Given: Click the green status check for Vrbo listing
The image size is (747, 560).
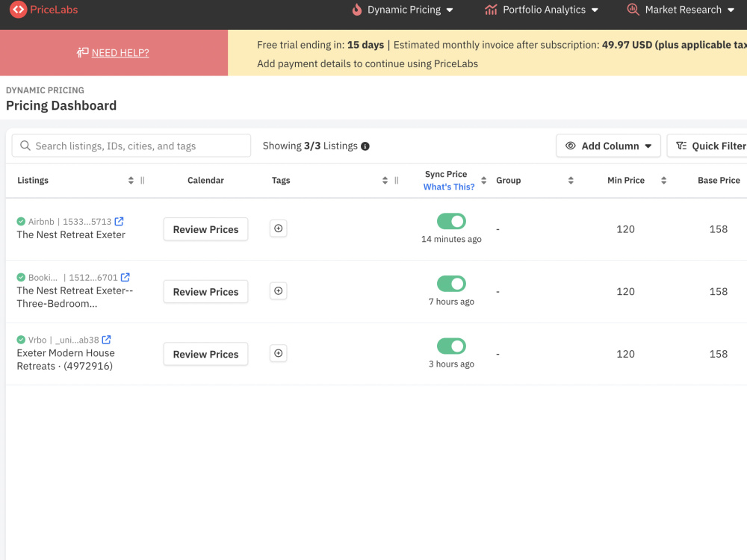Looking at the screenshot, I should point(21,340).
